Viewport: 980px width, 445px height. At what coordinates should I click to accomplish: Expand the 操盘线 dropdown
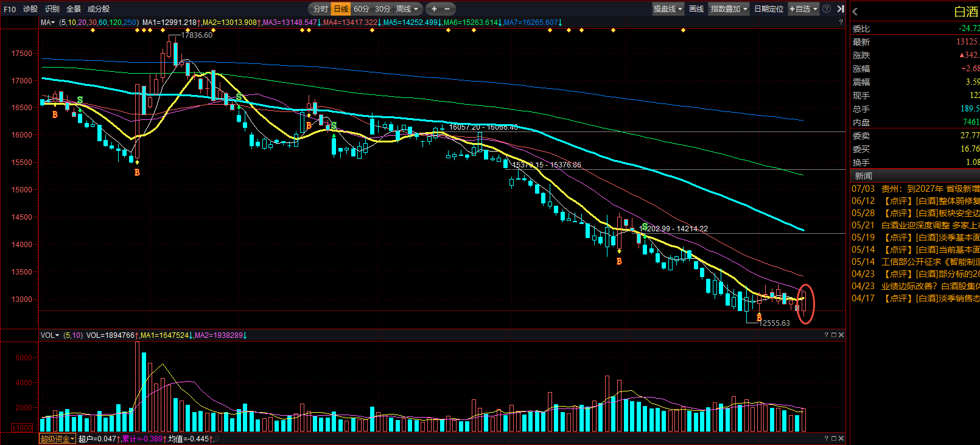[x=668, y=9]
